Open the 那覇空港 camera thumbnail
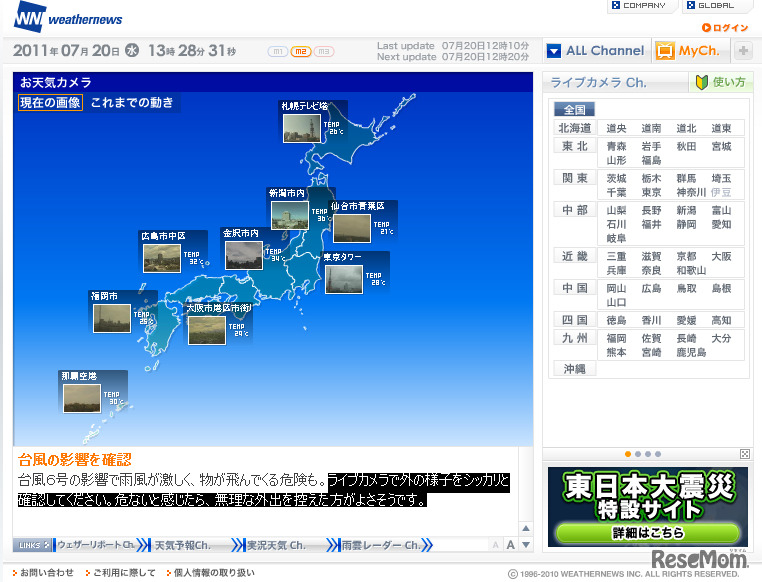This screenshot has width=762, height=582. (82, 398)
